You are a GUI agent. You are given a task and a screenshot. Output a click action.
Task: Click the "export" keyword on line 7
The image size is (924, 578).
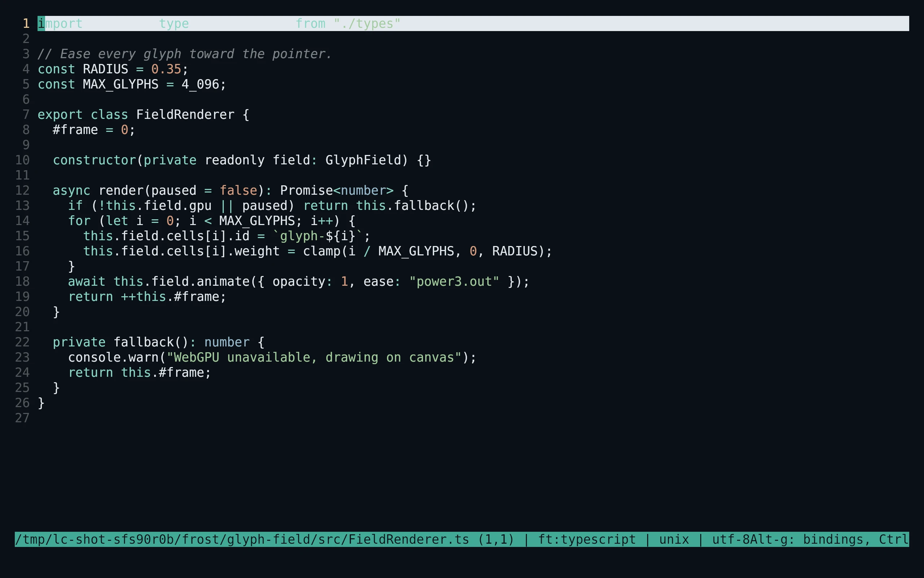60,115
